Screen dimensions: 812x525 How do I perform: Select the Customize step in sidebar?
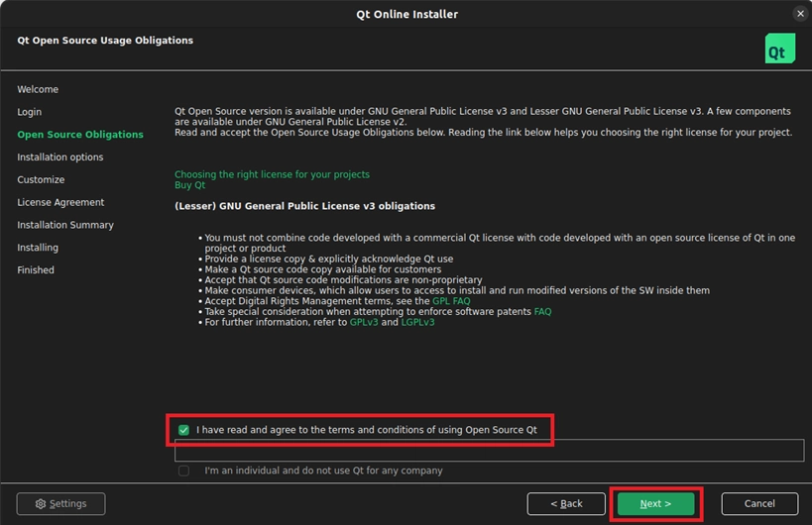tap(41, 179)
